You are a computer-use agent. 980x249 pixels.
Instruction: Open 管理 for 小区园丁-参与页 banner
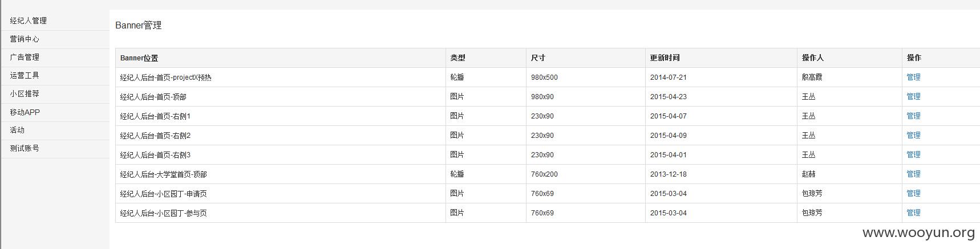[913, 213]
